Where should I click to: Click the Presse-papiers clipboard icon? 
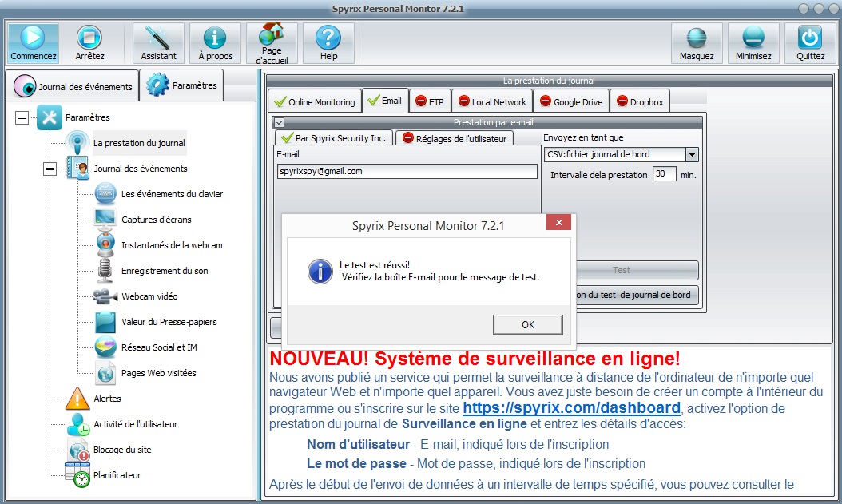point(105,322)
